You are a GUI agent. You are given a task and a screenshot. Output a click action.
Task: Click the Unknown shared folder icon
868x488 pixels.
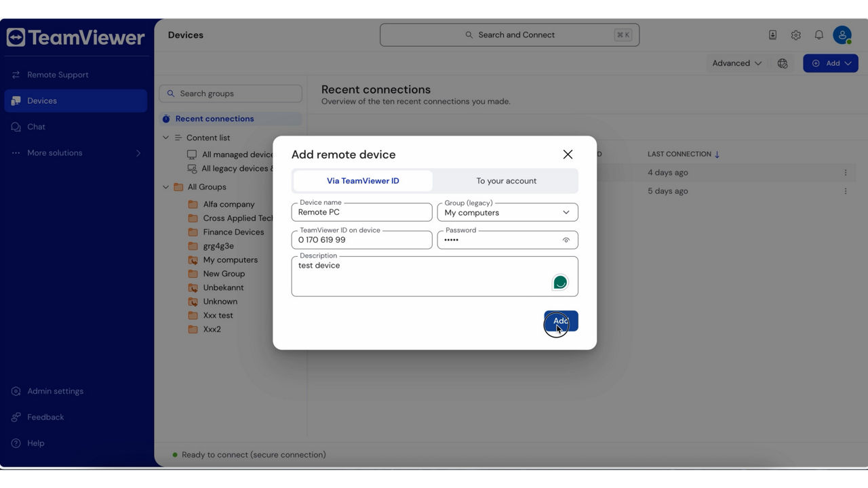[193, 302]
